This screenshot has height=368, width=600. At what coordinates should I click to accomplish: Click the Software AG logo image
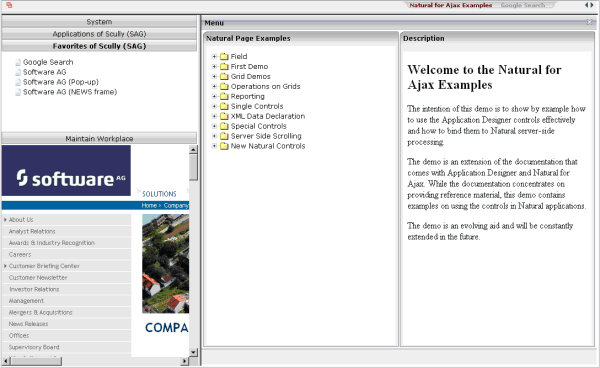coord(66,171)
